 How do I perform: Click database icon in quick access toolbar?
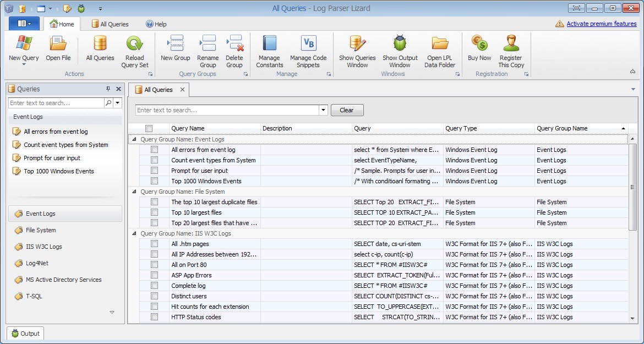(22, 8)
